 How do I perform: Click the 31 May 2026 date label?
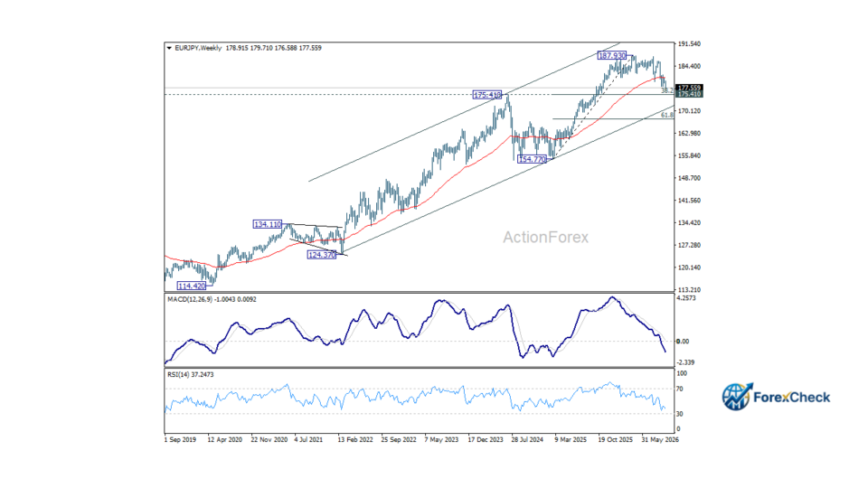coord(660,440)
